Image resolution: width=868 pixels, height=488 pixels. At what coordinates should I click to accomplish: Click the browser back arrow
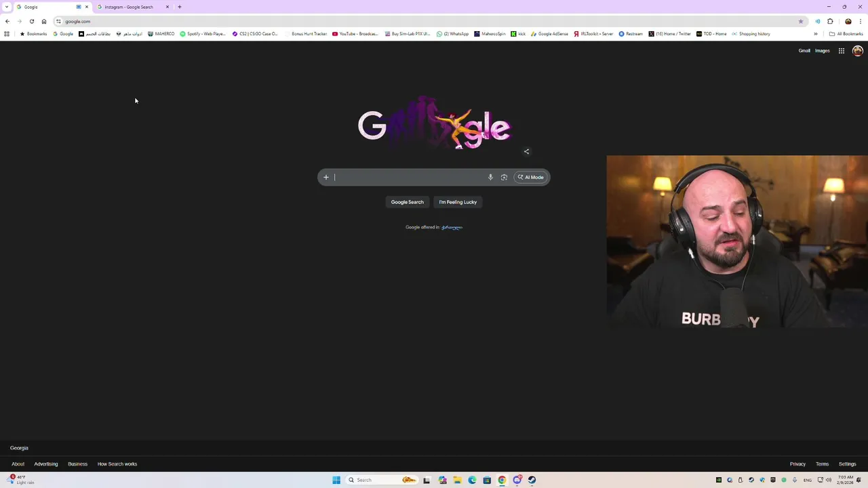pyautogui.click(x=7, y=22)
